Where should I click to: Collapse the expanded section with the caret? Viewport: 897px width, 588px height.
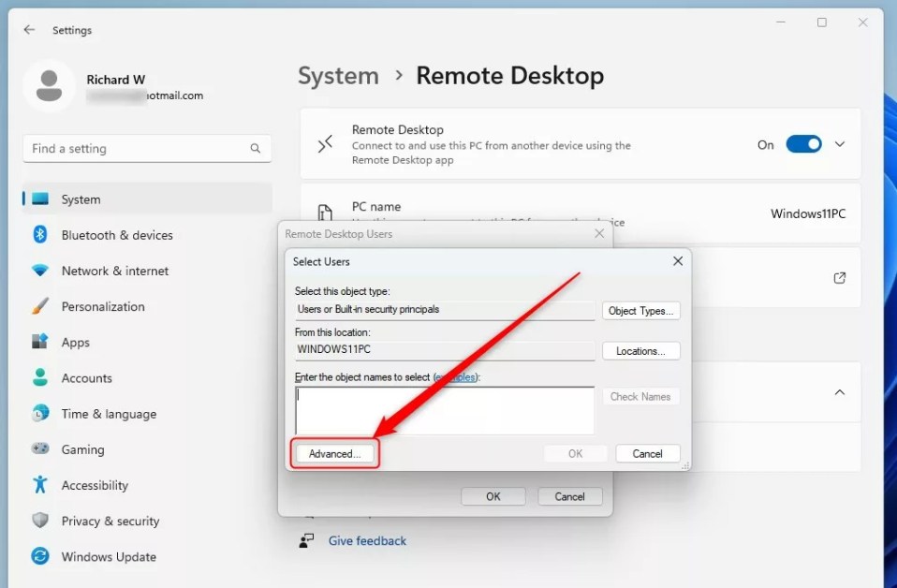(839, 392)
